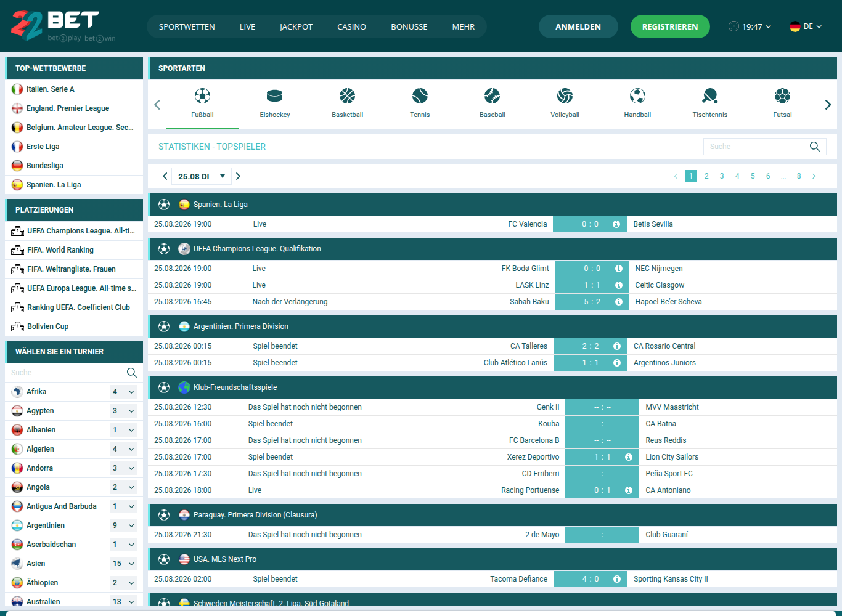Image resolution: width=842 pixels, height=616 pixels.
Task: Go to next day with right arrow
Action: pos(239,176)
